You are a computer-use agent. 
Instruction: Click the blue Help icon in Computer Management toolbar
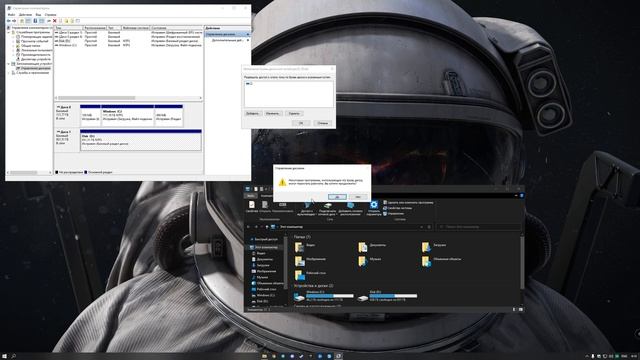35,21
